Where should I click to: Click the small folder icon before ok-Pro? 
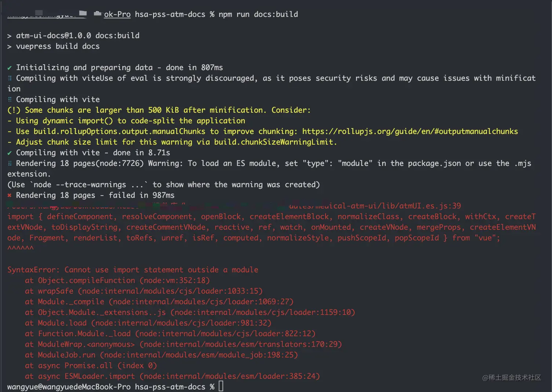point(98,14)
